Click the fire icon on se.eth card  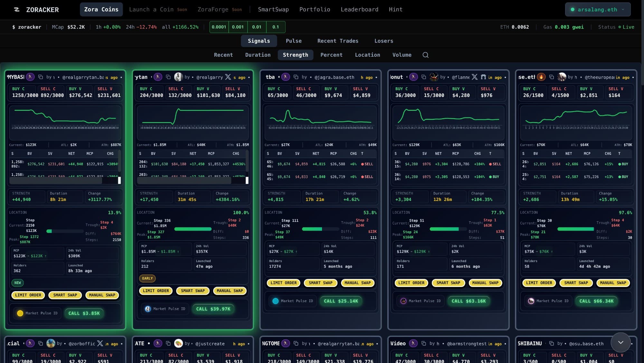[541, 77]
